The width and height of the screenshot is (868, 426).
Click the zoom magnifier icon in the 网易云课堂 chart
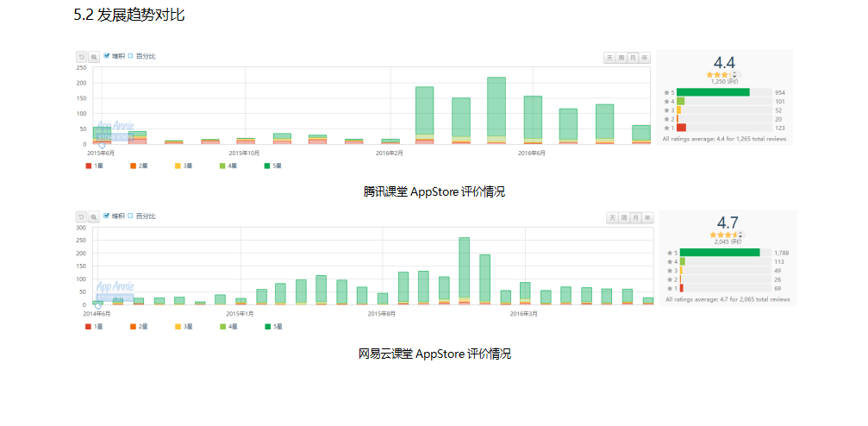pos(94,216)
